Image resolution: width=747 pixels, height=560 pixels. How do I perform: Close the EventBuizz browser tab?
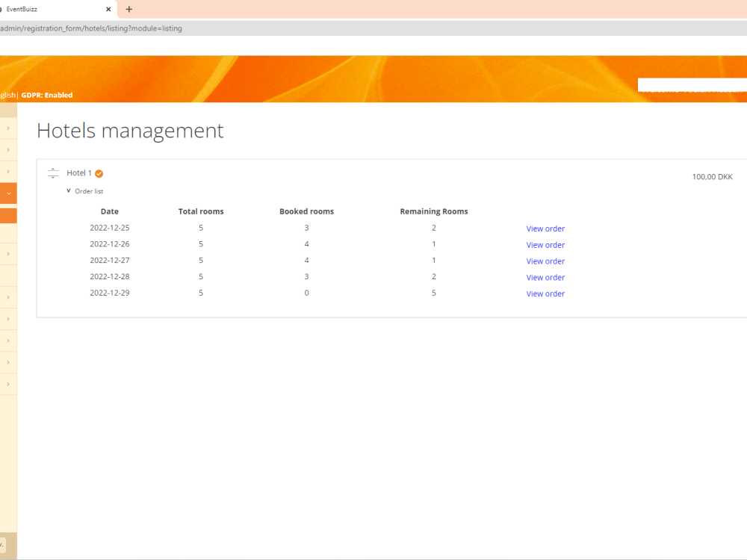pyautogui.click(x=109, y=9)
